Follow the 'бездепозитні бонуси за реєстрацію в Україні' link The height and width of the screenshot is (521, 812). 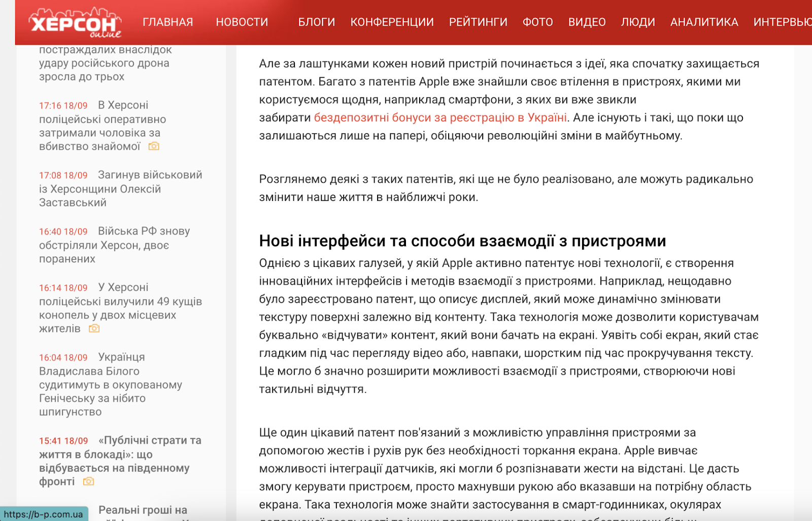440,118
